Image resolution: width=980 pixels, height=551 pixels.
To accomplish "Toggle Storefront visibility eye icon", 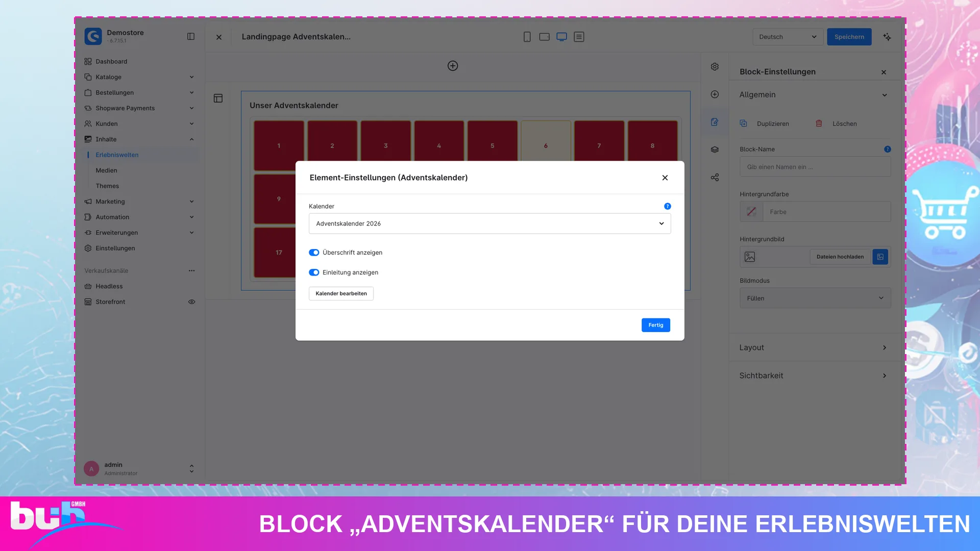I will point(192,302).
